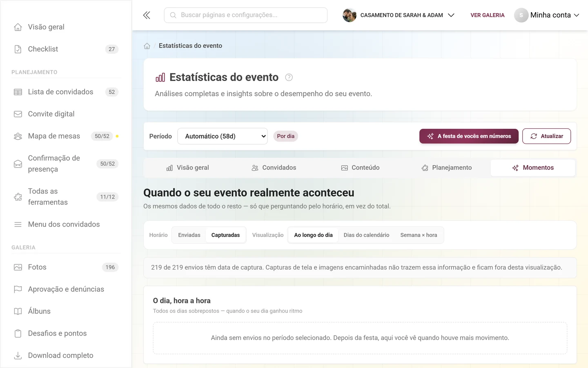Open the Convidados statistics tab
588x368 pixels.
(x=274, y=168)
